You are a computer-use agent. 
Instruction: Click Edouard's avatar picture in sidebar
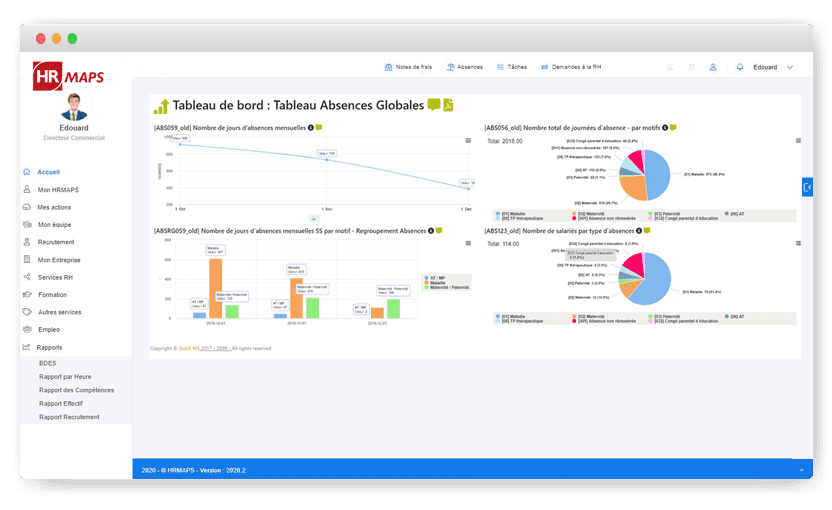pyautogui.click(x=73, y=107)
